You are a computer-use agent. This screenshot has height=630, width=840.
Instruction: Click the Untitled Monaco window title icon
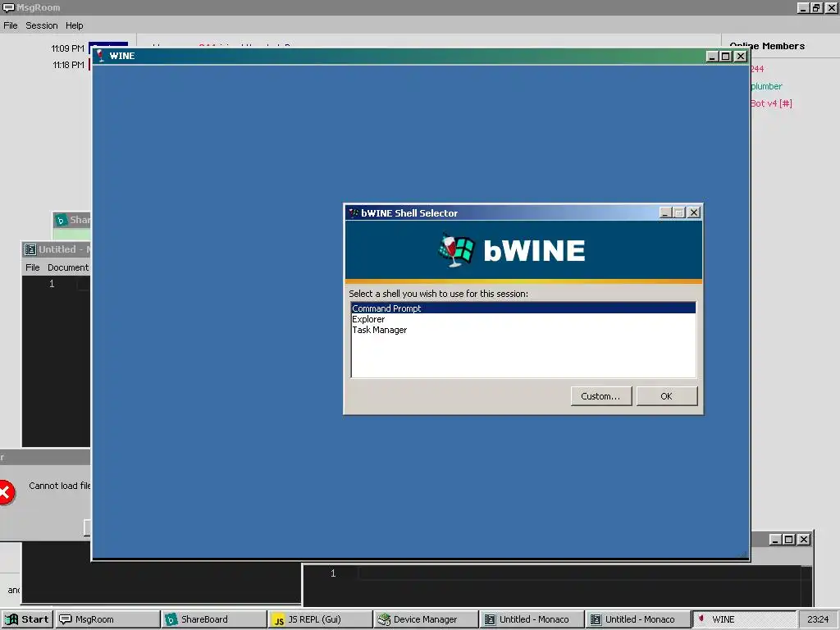coord(30,249)
